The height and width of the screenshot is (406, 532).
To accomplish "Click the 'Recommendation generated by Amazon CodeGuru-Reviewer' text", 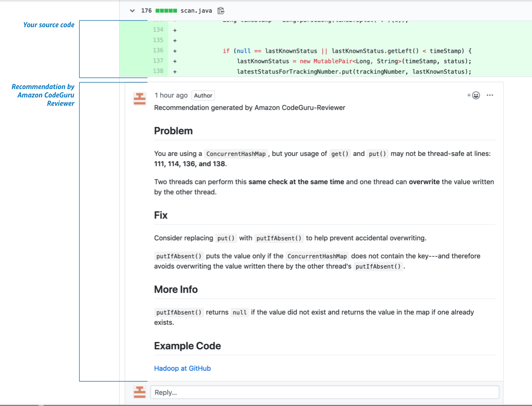I will 249,108.
